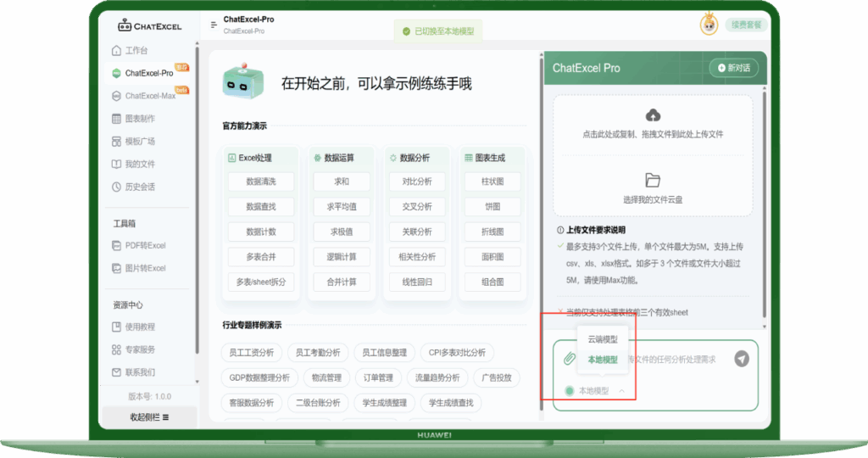Click the ChatExcel-Max sidebar icon
Viewport: 868px width, 458px height.
pyautogui.click(x=116, y=96)
